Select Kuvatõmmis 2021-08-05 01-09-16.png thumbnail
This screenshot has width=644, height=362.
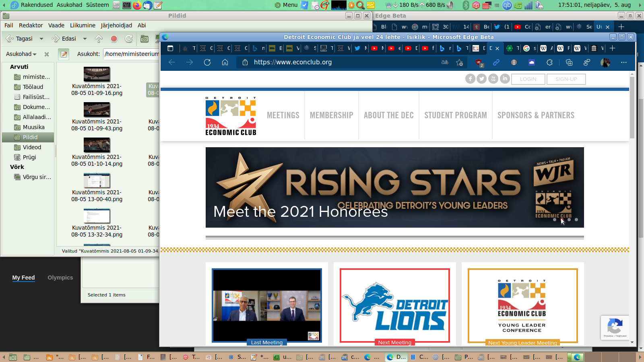pyautogui.click(x=97, y=74)
